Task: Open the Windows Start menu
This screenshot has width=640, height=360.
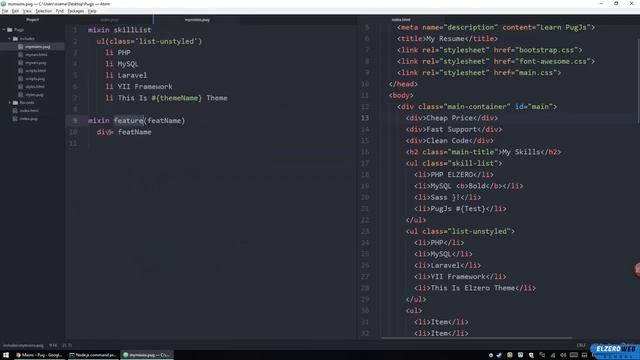Action: (6, 355)
